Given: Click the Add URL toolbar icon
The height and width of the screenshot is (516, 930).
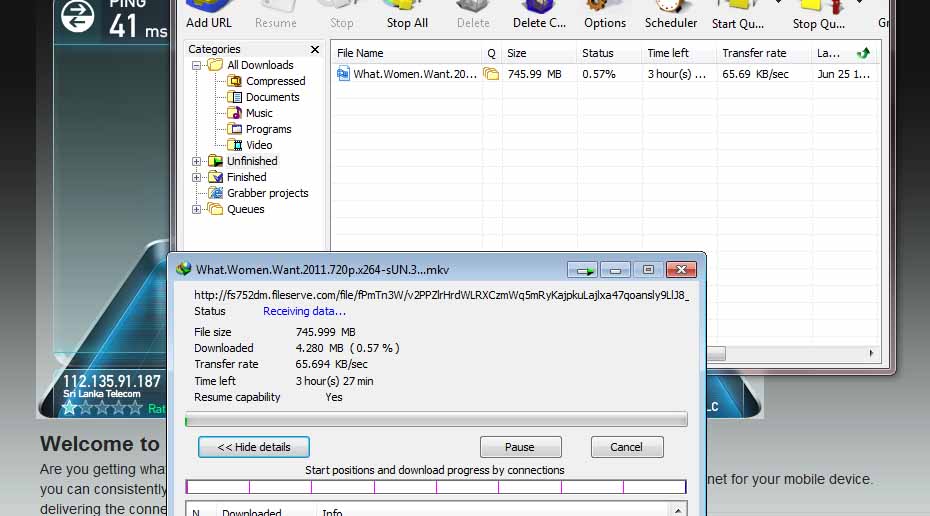Looking at the screenshot, I should pyautogui.click(x=209, y=15).
